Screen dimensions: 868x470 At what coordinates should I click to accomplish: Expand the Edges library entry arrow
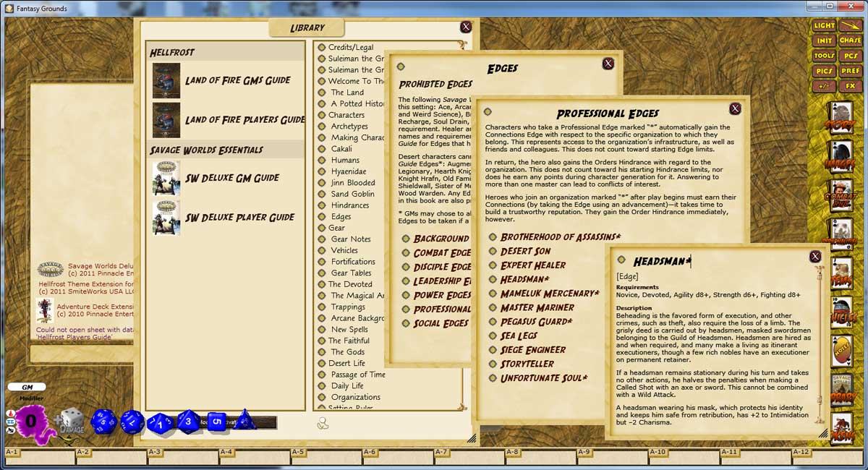[x=323, y=216]
